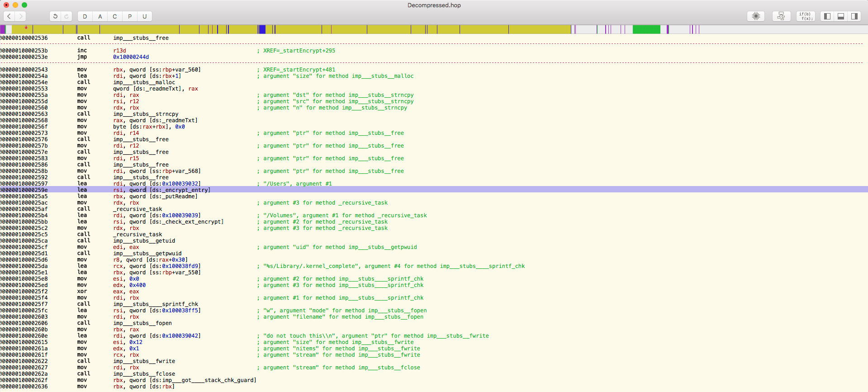
Task: Click the xor mnemonic at address 25f2
Action: pos(82,292)
